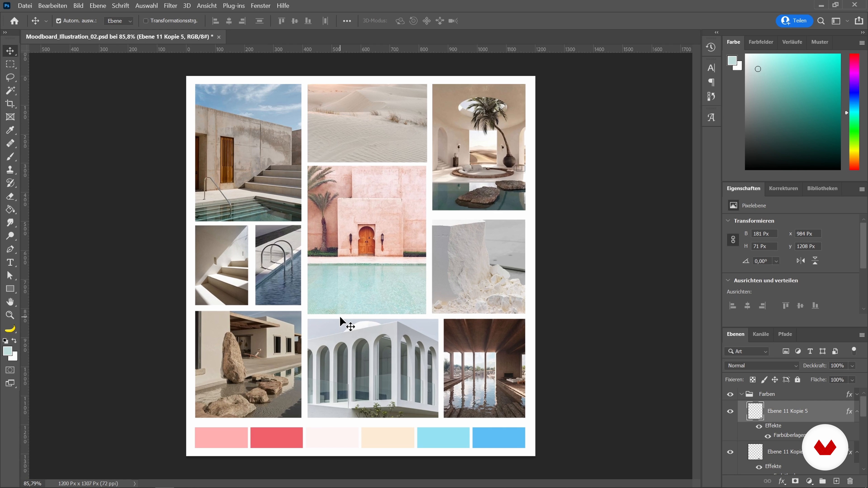Select the Paint Bucket tool
Screen dimensions: 868x488
click(10, 209)
